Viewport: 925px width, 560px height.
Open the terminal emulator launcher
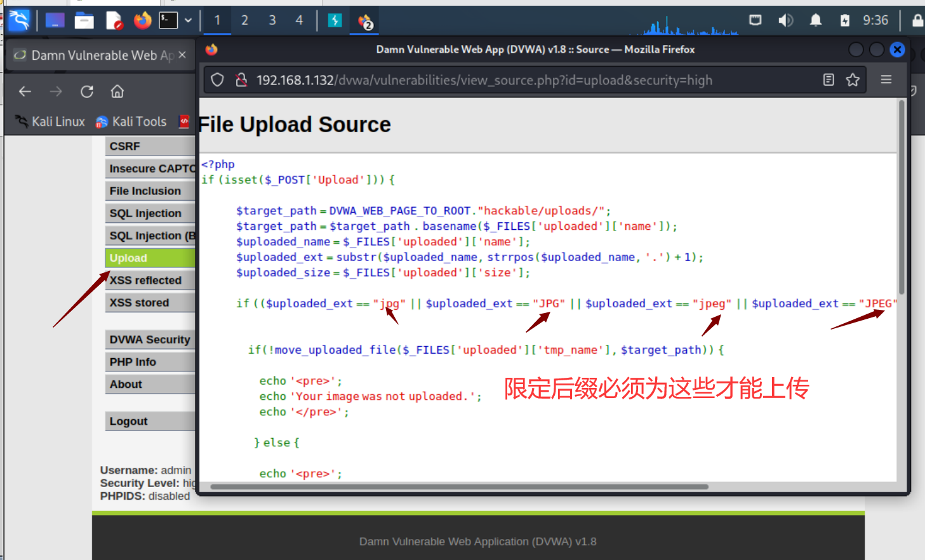(168, 21)
